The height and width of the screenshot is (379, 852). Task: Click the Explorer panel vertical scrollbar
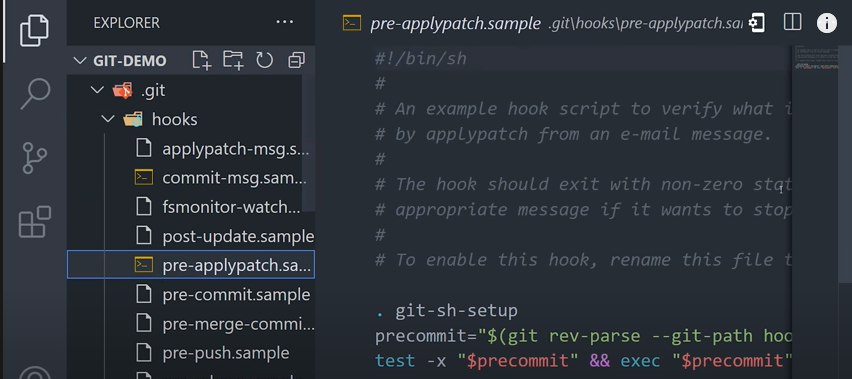pos(309,144)
